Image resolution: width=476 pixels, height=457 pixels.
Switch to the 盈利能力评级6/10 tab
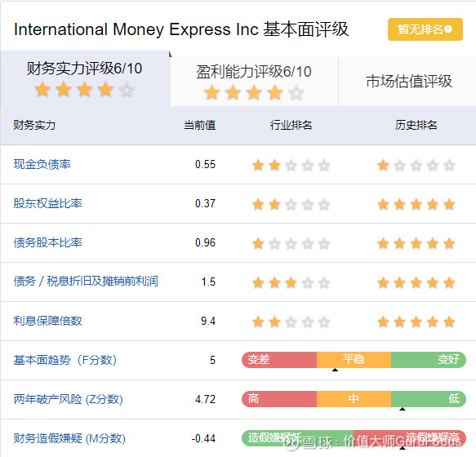[254, 82]
